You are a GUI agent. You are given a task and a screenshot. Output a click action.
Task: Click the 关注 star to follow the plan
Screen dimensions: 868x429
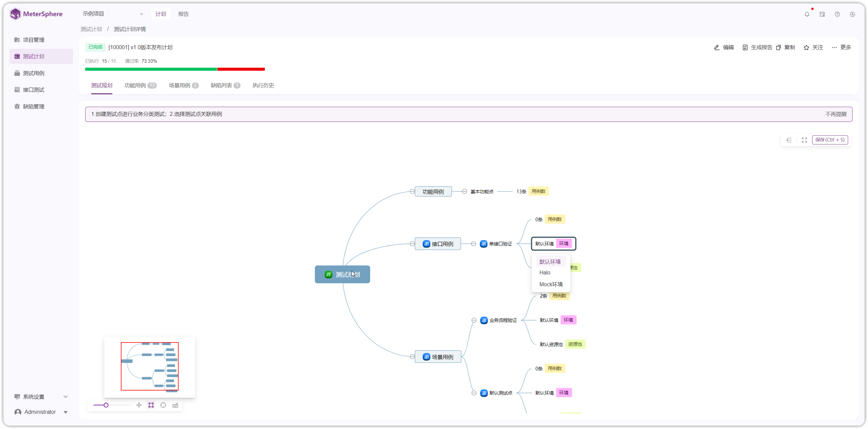point(813,47)
